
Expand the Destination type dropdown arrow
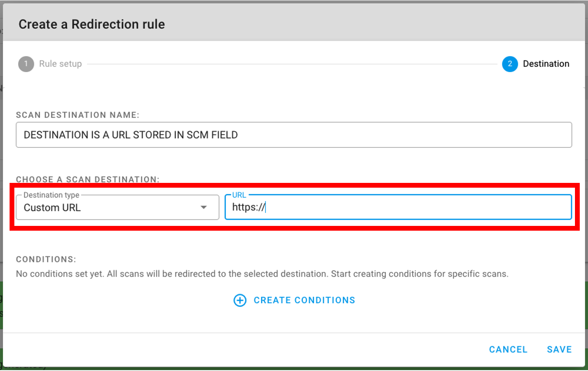point(204,208)
